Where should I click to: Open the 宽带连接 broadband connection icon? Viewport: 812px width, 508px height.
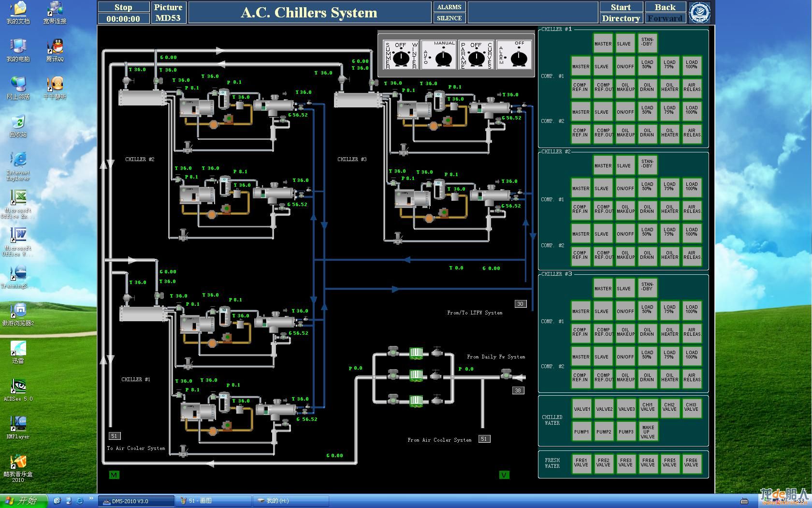(x=55, y=13)
